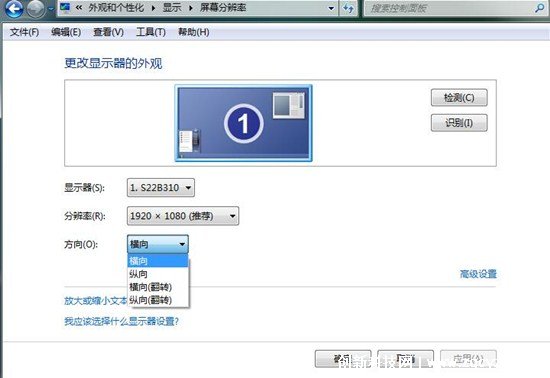
Task: Open the 高级设置 advanced settings link
Action: tap(478, 274)
